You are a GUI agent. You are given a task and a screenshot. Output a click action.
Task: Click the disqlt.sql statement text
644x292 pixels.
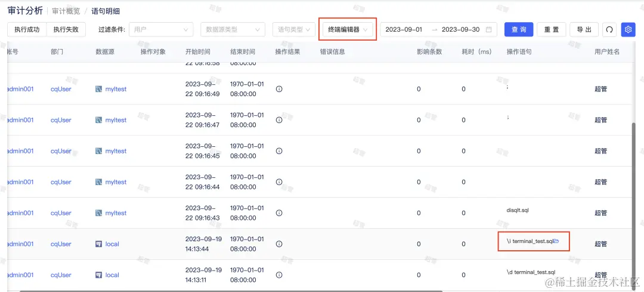[518, 210]
